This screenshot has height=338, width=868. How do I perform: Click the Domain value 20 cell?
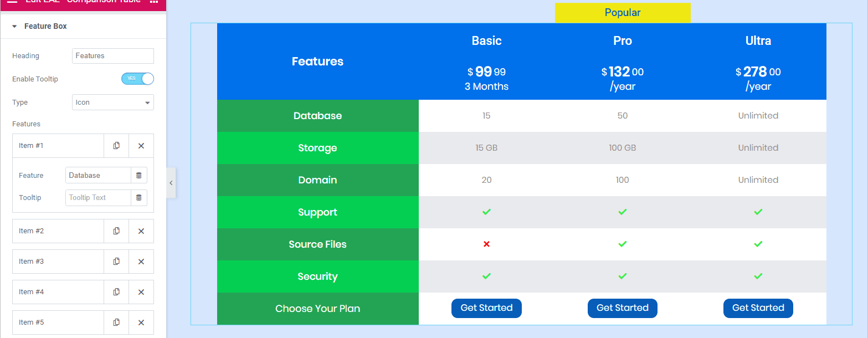coord(486,180)
